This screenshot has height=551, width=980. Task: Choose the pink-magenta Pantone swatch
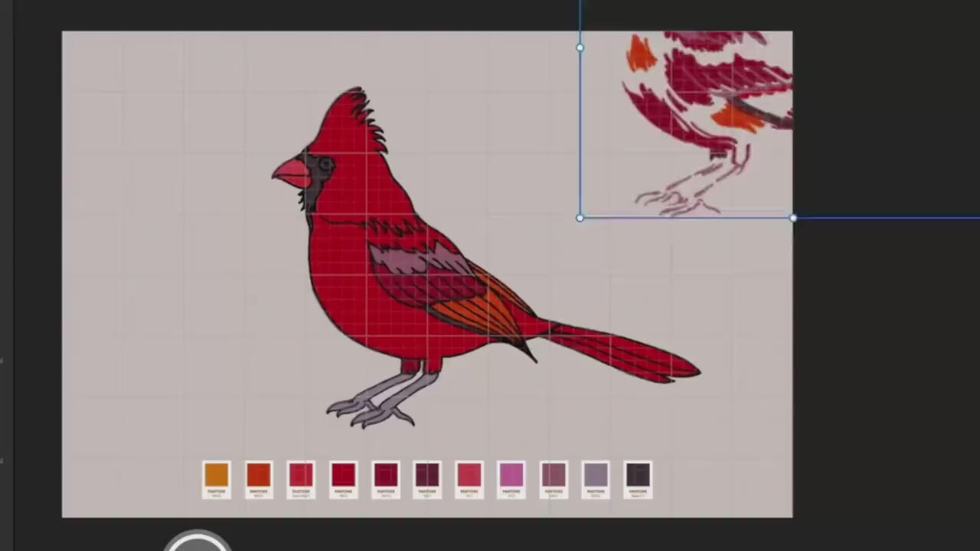click(x=511, y=475)
